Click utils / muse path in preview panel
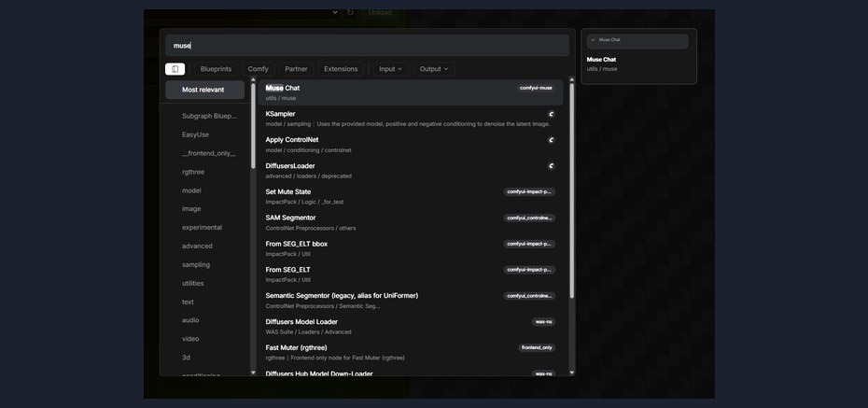Viewport: 868px width, 408px height. tap(602, 69)
